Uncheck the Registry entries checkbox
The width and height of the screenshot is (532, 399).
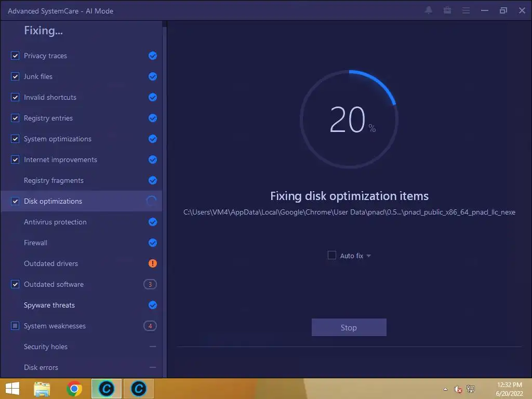pyautogui.click(x=15, y=118)
